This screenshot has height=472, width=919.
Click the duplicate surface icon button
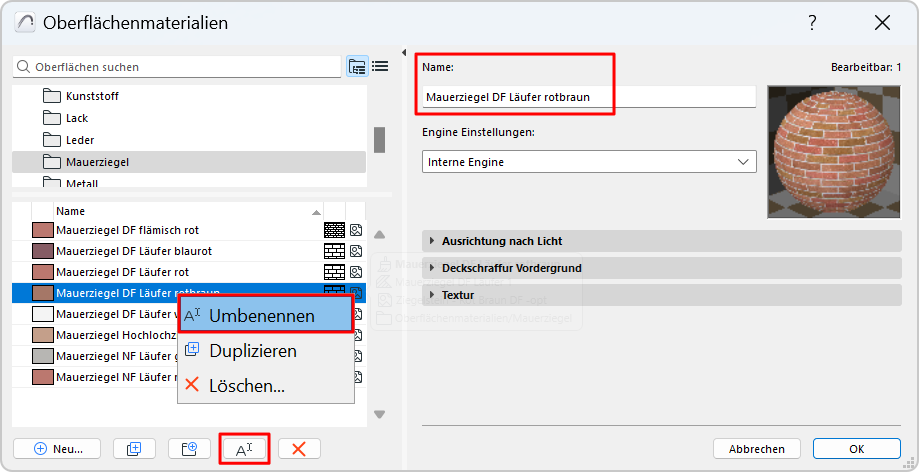click(134, 449)
